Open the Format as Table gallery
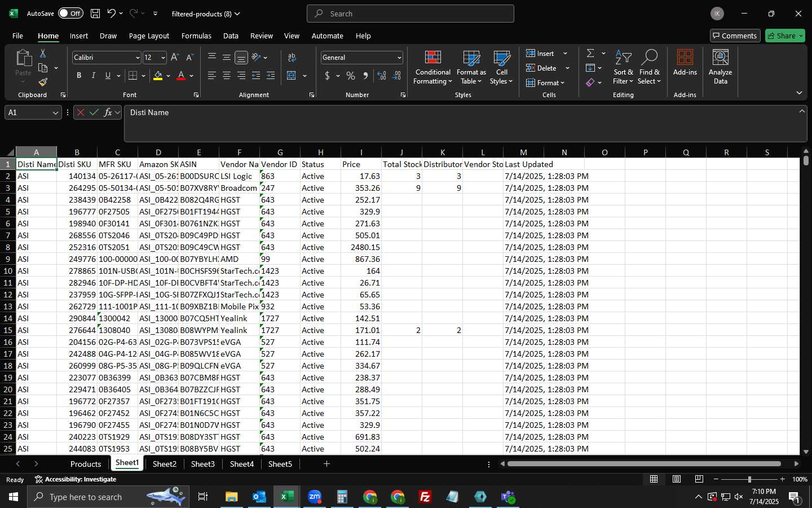 [471, 68]
